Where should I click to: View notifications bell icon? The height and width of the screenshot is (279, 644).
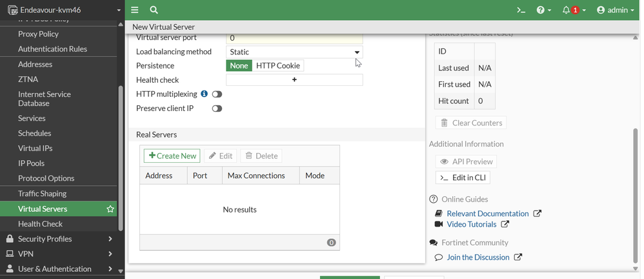[x=573, y=10]
